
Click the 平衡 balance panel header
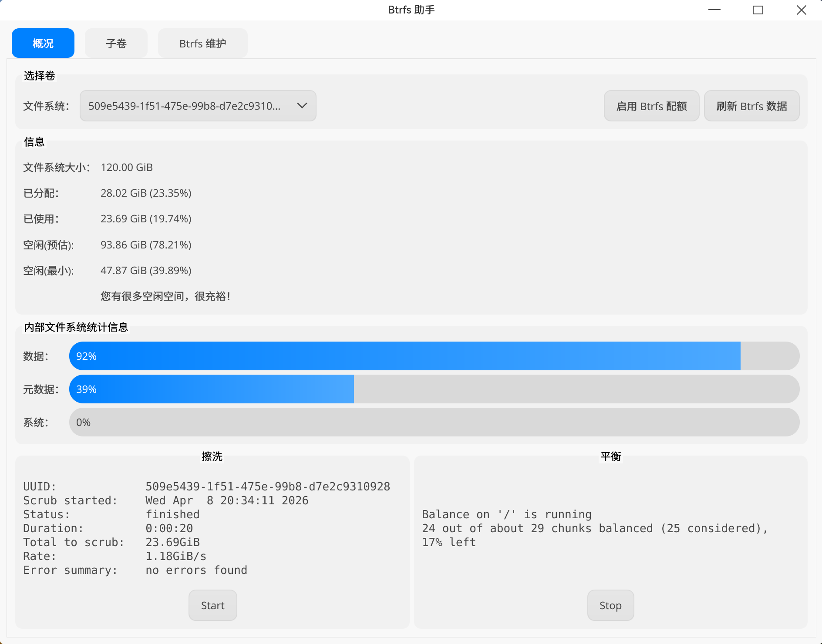click(x=610, y=457)
